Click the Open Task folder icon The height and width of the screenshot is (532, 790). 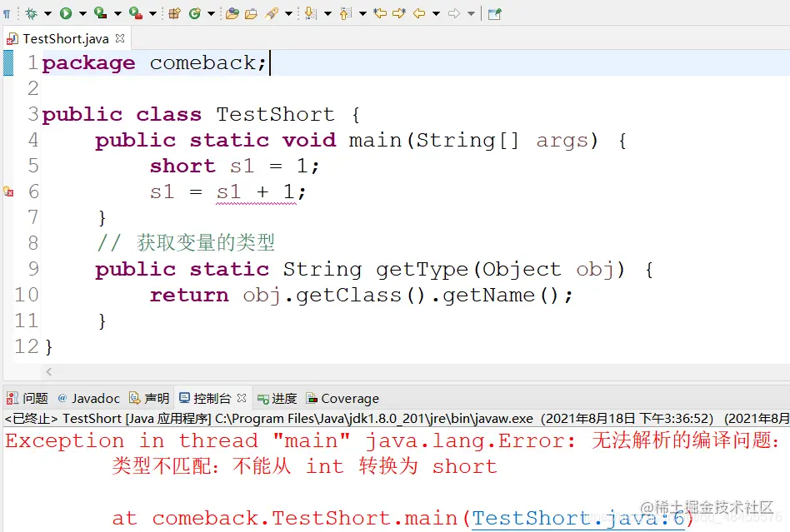coord(251,13)
